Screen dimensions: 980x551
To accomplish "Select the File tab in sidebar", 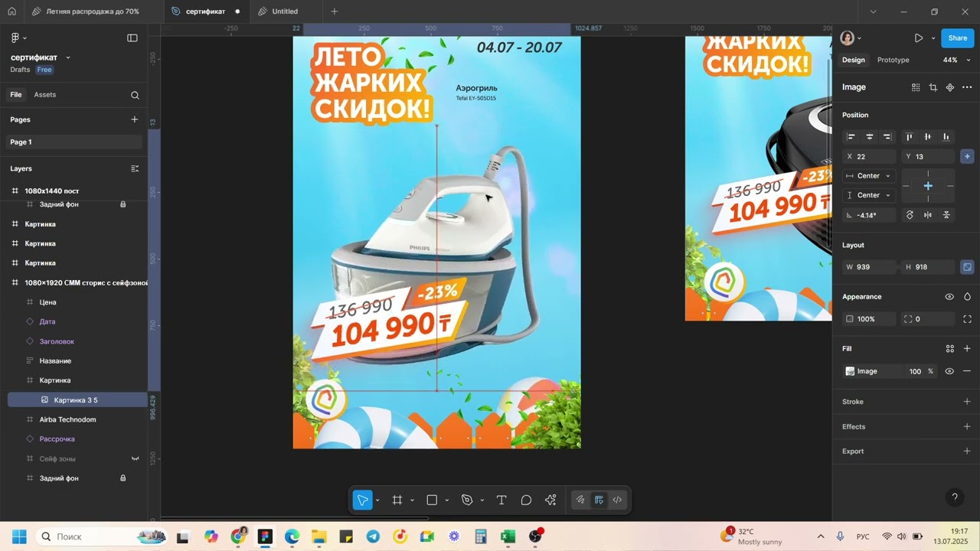I will tap(15, 95).
